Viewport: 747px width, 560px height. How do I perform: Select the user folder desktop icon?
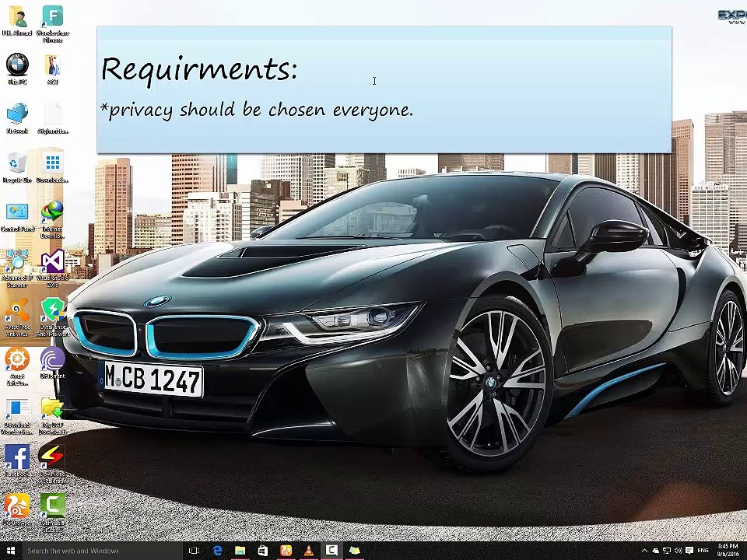pos(17,21)
